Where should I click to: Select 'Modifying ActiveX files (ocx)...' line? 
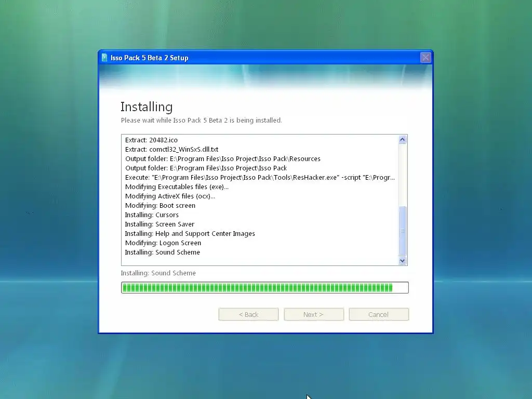[x=170, y=196]
